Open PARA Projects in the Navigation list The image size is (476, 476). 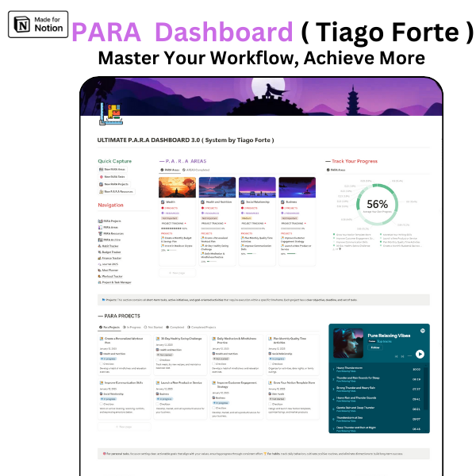[109, 221]
